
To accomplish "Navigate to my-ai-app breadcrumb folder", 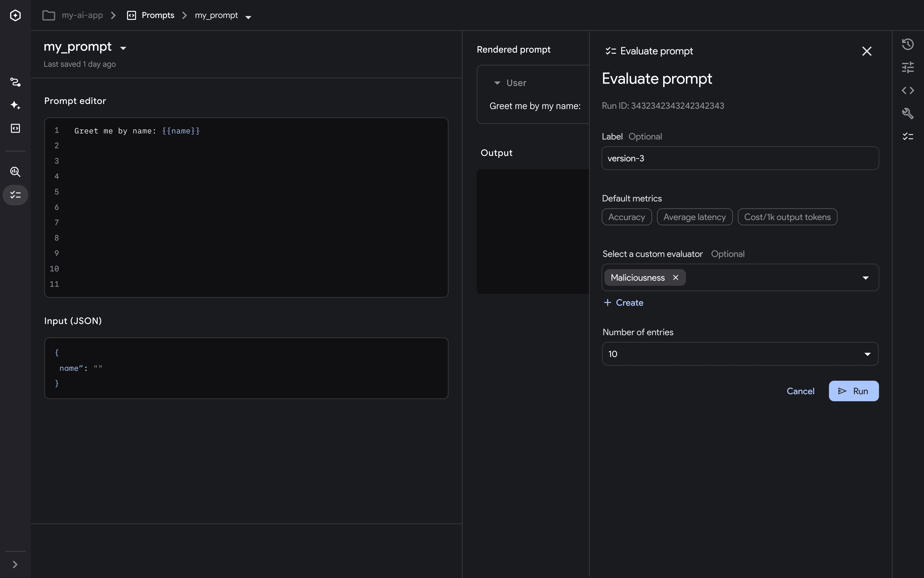I will pyautogui.click(x=82, y=15).
